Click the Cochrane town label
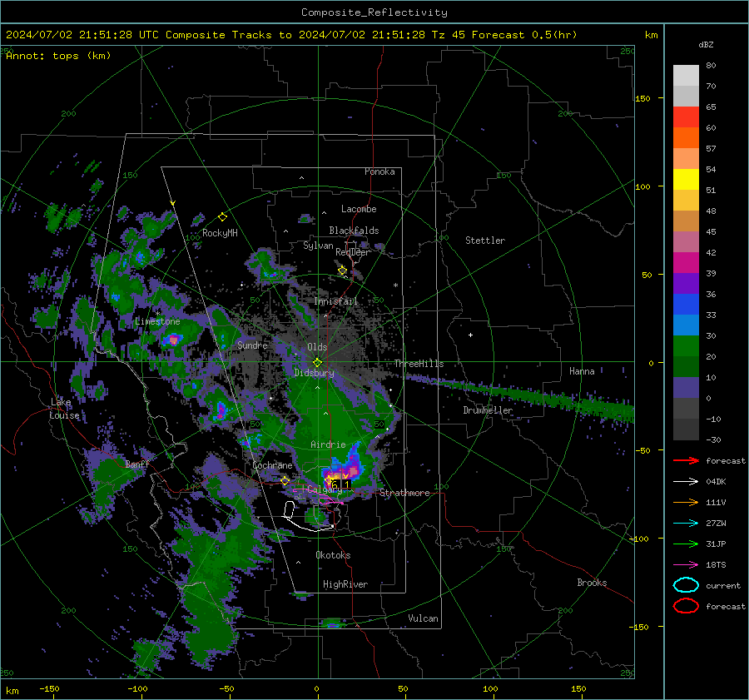The height and width of the screenshot is (700, 749). (x=272, y=465)
